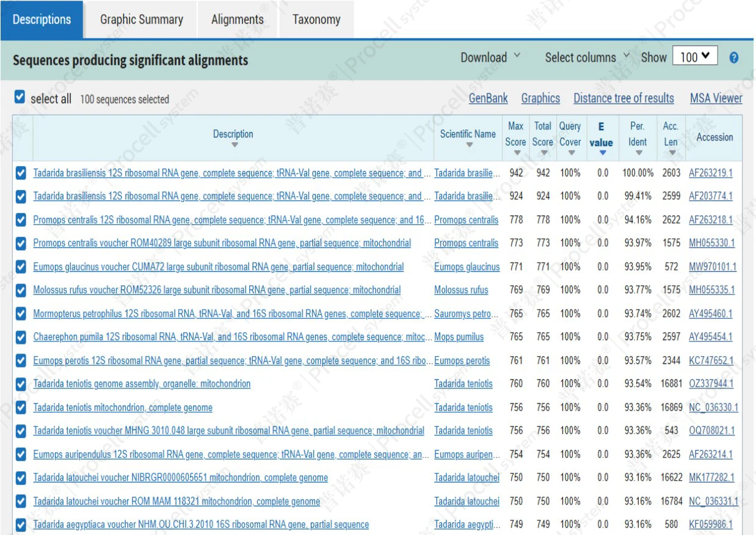The height and width of the screenshot is (535, 756).
Task: Uncheck the select all checkbox
Action: pos(20,97)
